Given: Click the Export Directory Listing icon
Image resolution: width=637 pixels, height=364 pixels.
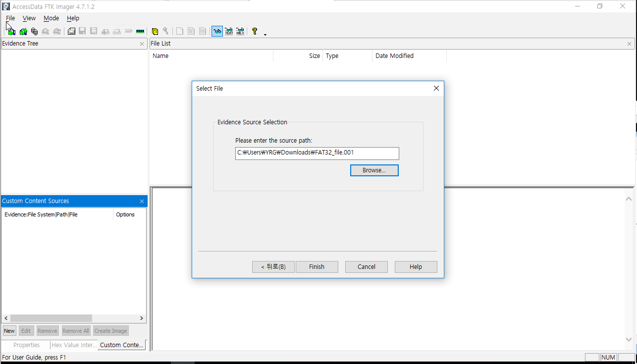Looking at the screenshot, I should (x=203, y=31).
